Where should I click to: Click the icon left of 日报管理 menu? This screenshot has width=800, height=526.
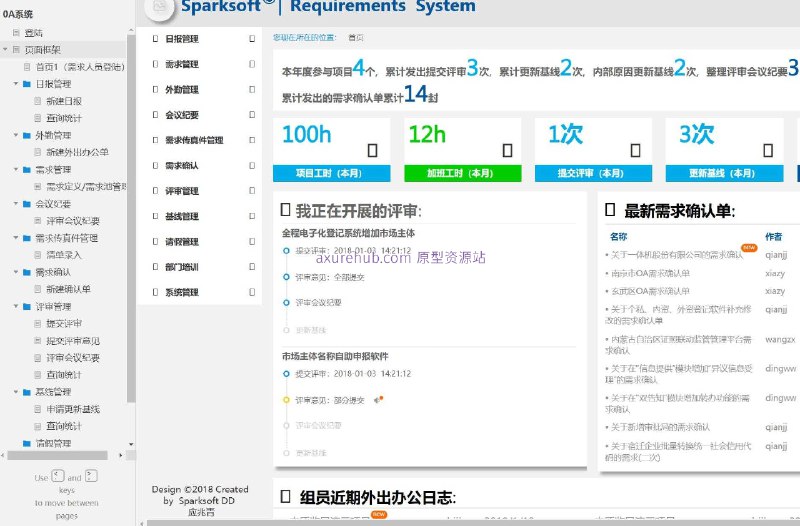point(156,39)
